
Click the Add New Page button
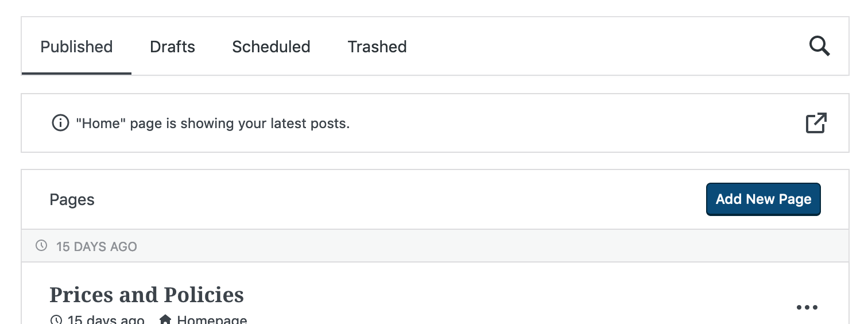pyautogui.click(x=763, y=199)
